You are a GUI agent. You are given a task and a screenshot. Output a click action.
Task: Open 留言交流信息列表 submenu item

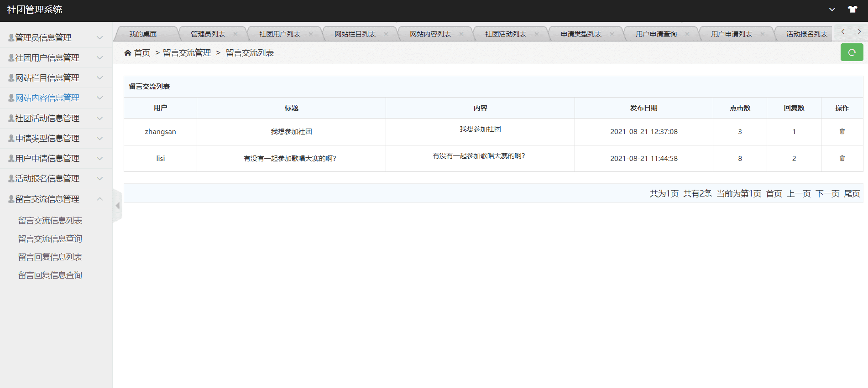(x=50, y=221)
